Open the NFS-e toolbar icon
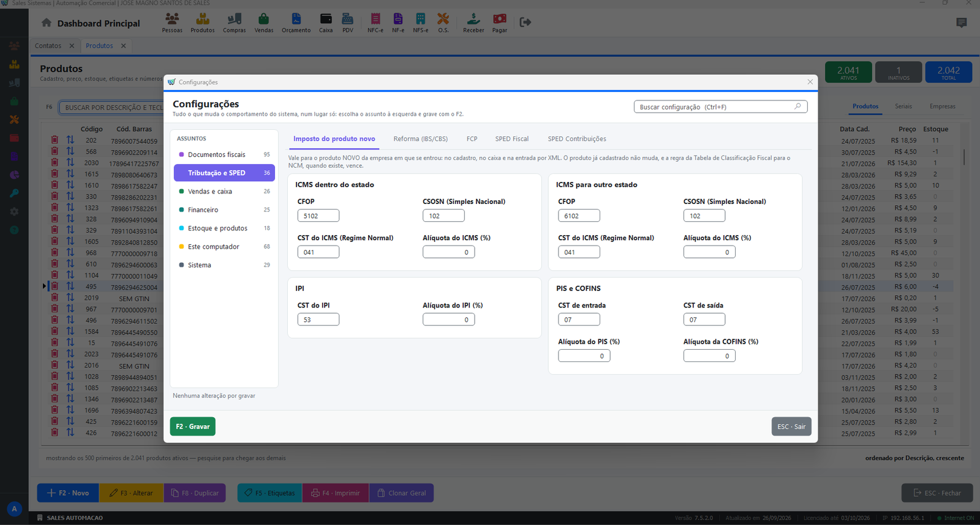This screenshot has height=525, width=980. (421, 23)
